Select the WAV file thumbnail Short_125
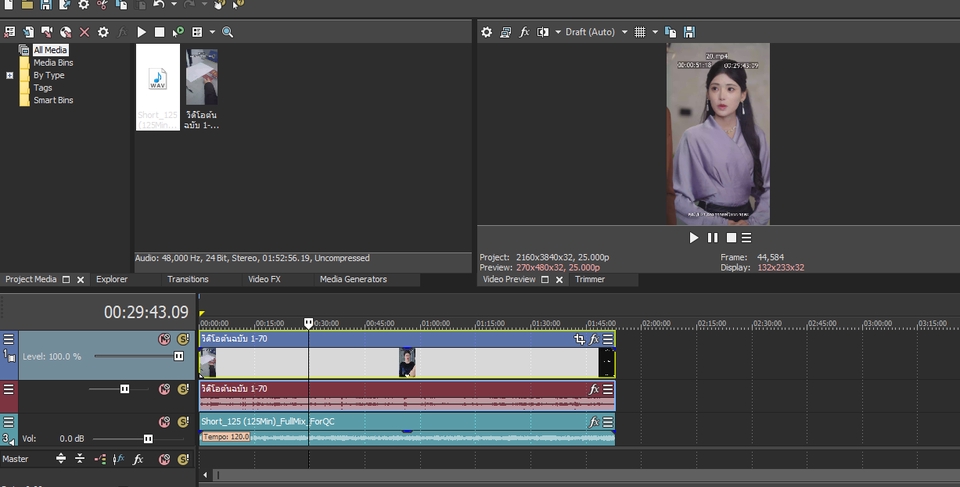960x487 pixels. point(158,80)
